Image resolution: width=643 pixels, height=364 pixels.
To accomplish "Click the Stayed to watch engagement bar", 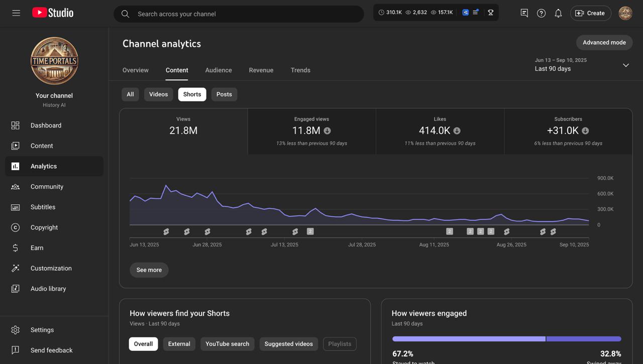I will tap(468, 339).
